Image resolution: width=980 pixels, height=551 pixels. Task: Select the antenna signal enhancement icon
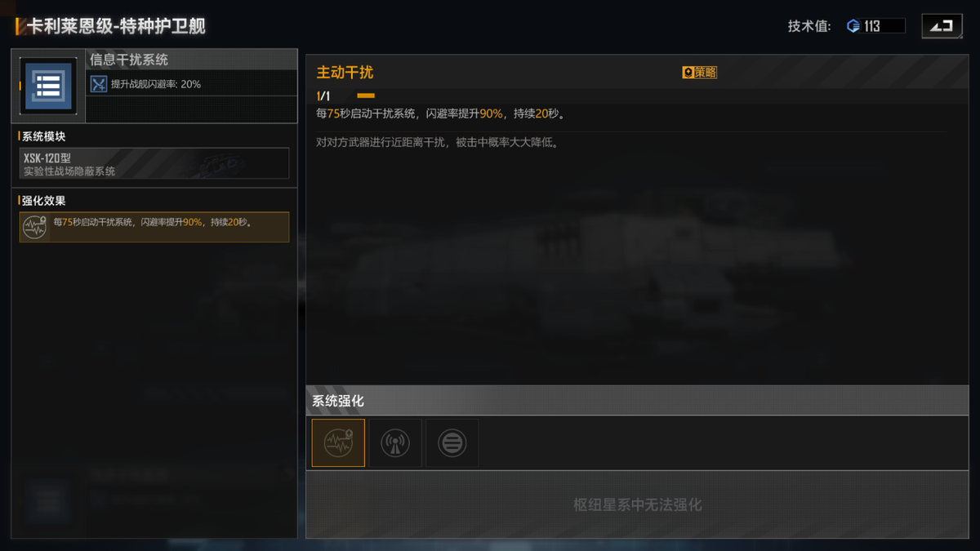point(395,443)
